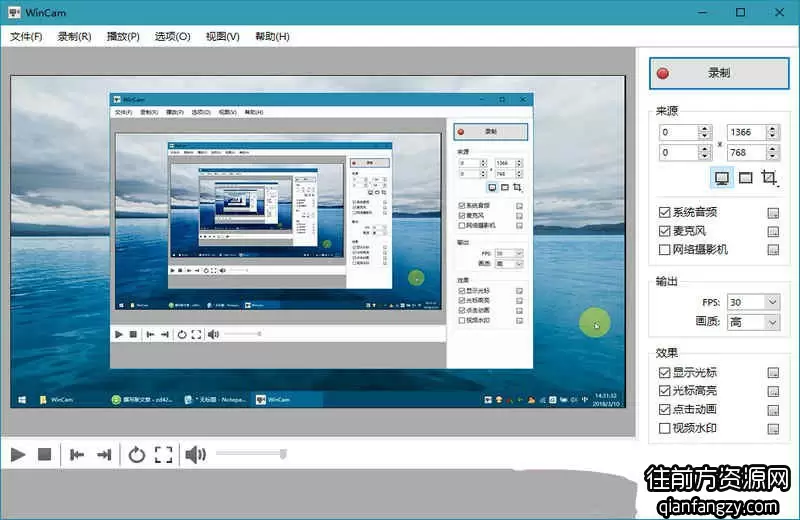Select window capture source icon

pos(746,178)
